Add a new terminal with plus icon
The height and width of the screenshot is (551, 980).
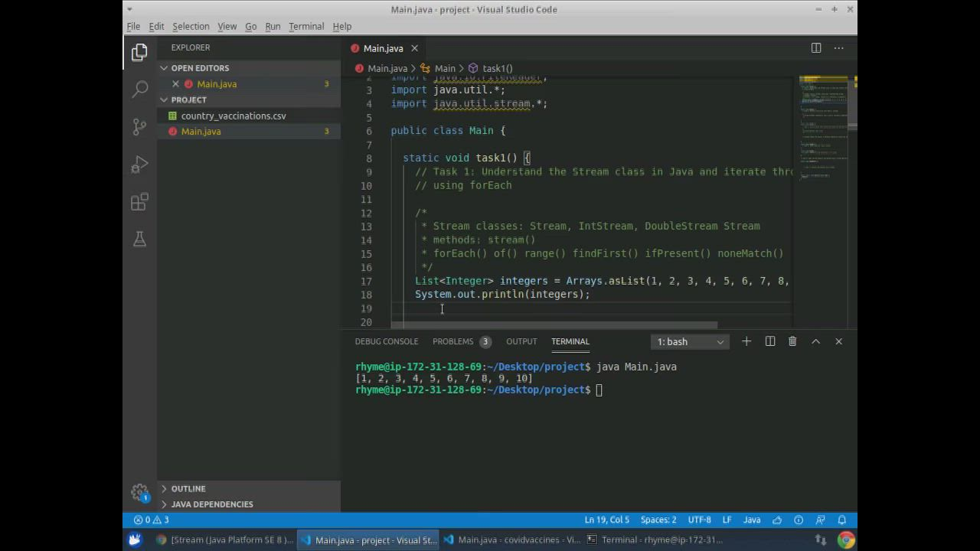coord(746,341)
